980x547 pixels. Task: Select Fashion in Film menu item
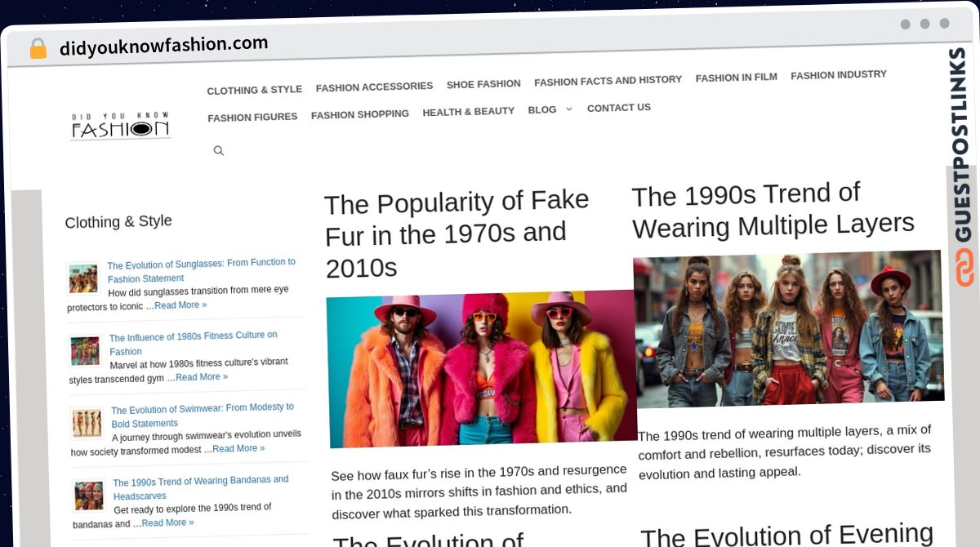pyautogui.click(x=736, y=78)
